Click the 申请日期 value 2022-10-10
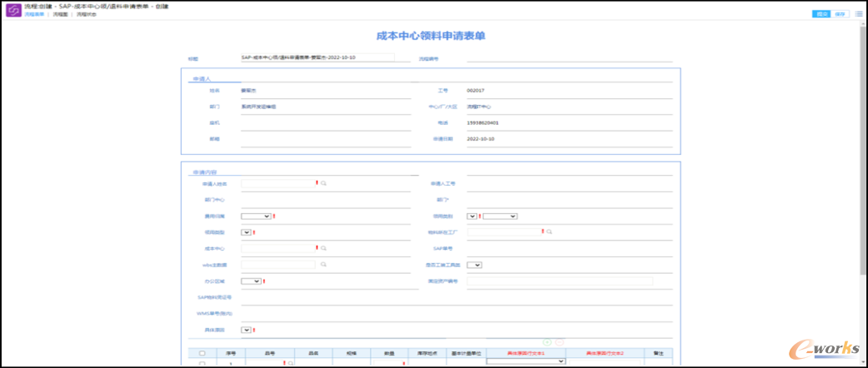Viewport: 868px width, 368px height. [481, 139]
